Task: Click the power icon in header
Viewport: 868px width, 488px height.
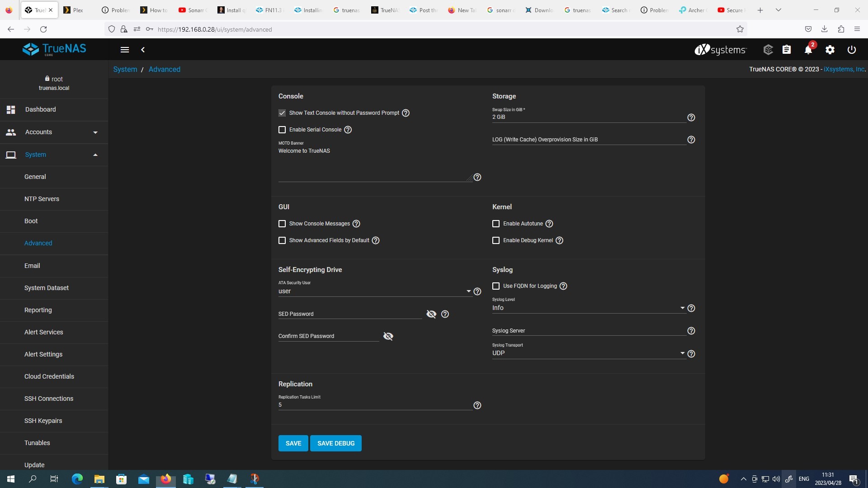Action: [x=852, y=50]
